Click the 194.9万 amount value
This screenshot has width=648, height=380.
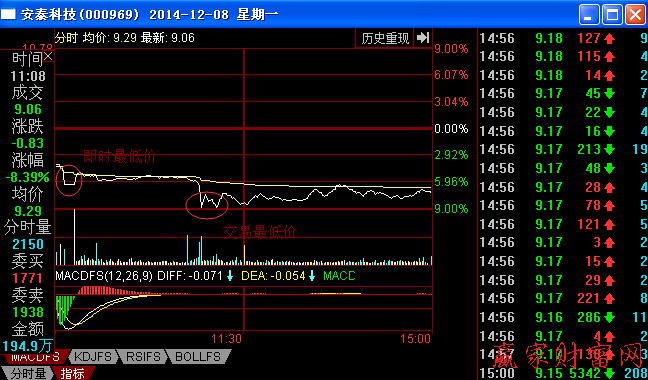(x=27, y=346)
